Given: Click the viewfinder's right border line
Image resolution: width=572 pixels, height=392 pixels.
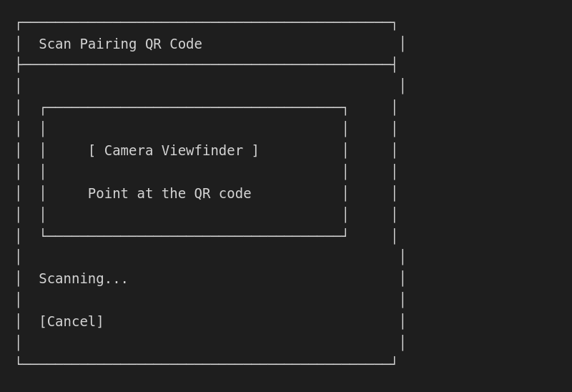Looking at the screenshot, I should [345, 172].
